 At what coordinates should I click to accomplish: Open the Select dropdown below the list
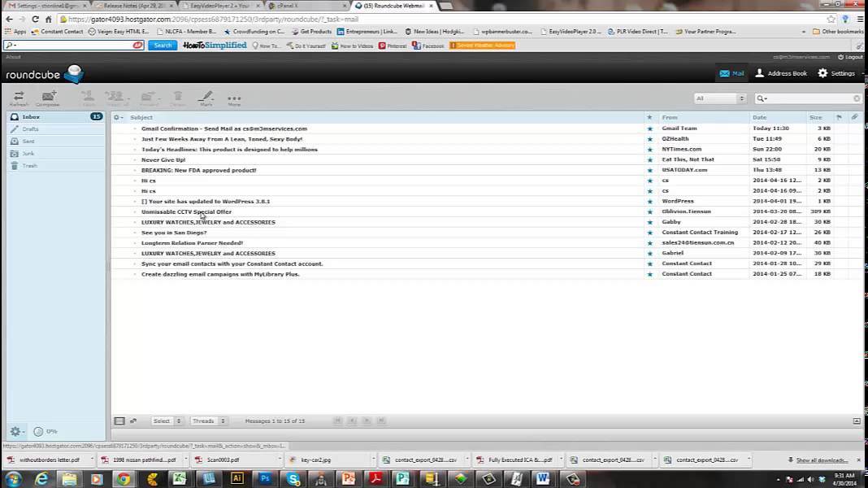pos(167,421)
